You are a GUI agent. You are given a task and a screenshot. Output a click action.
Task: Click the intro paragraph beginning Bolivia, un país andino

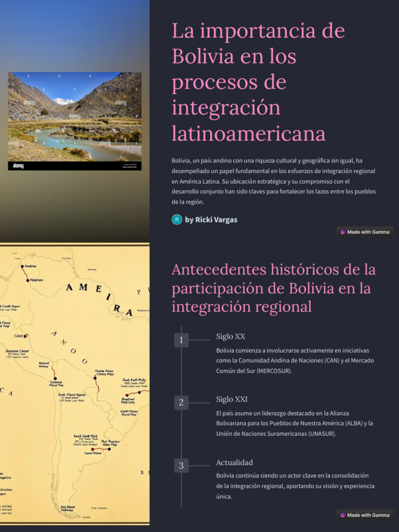tap(273, 181)
